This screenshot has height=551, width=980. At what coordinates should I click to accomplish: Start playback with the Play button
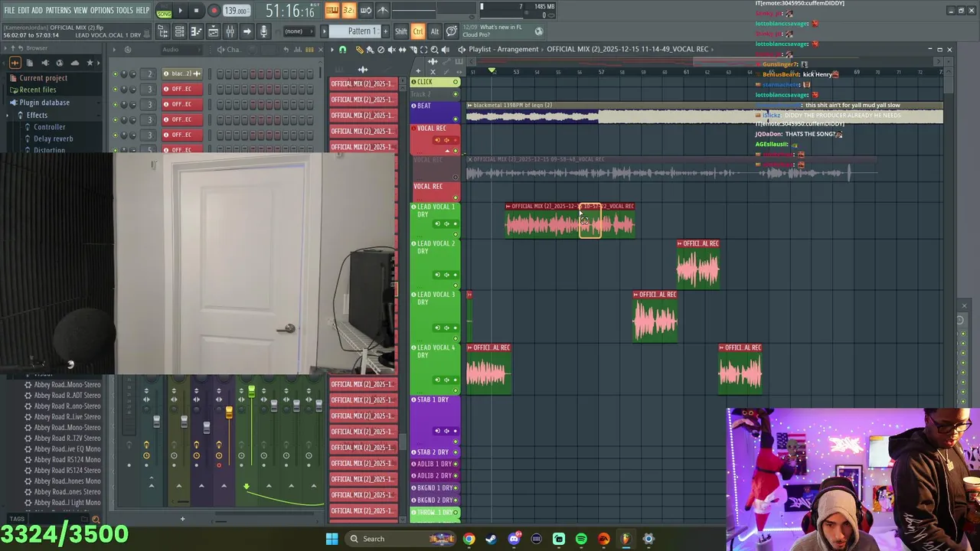[x=181, y=11]
